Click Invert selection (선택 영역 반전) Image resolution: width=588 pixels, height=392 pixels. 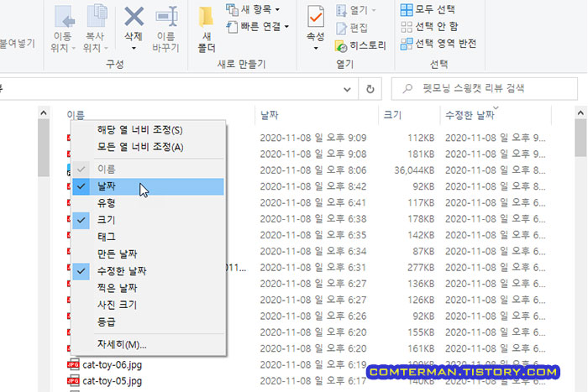438,44
